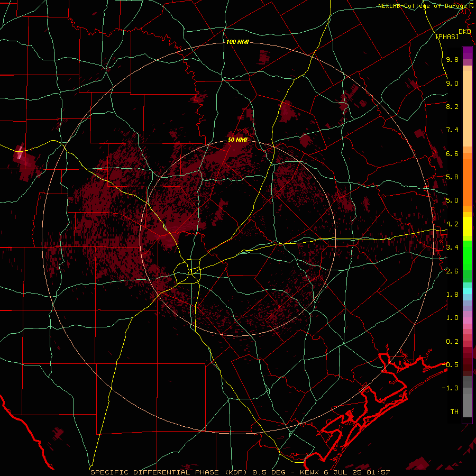Click the 0.2 scale value
The width and height of the screenshot is (476, 476).
click(x=452, y=342)
